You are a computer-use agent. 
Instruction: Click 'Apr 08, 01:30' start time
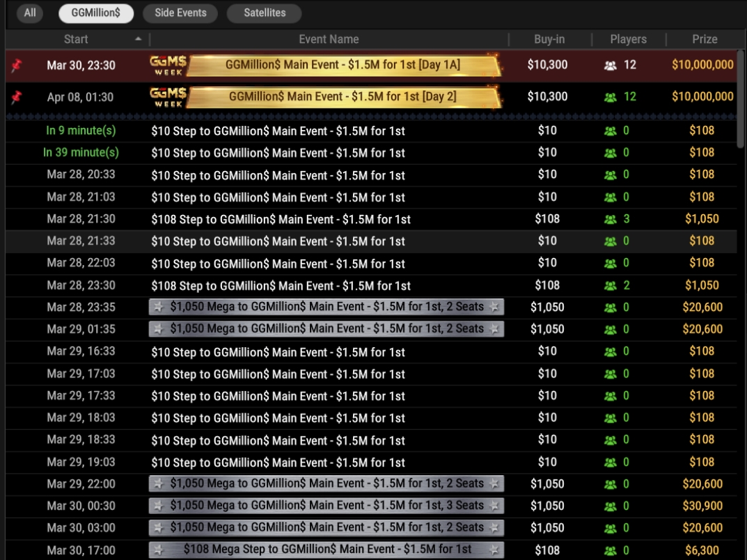coord(80,97)
